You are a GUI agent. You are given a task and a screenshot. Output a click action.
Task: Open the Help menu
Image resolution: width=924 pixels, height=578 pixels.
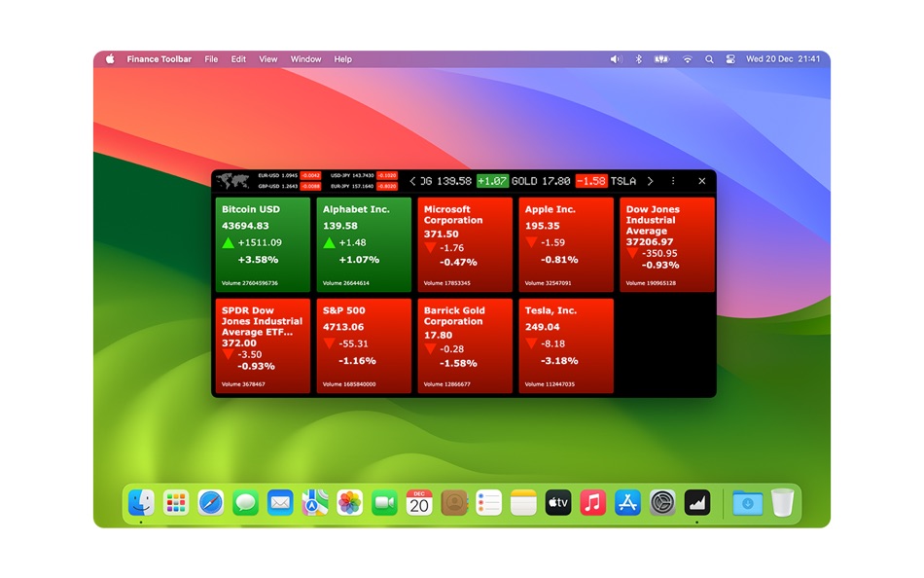click(x=343, y=59)
